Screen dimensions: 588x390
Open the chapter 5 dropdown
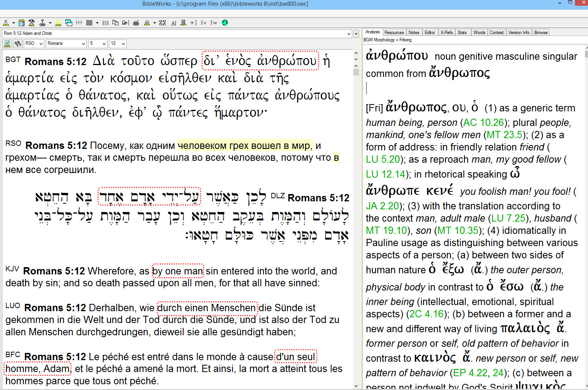[x=104, y=44]
